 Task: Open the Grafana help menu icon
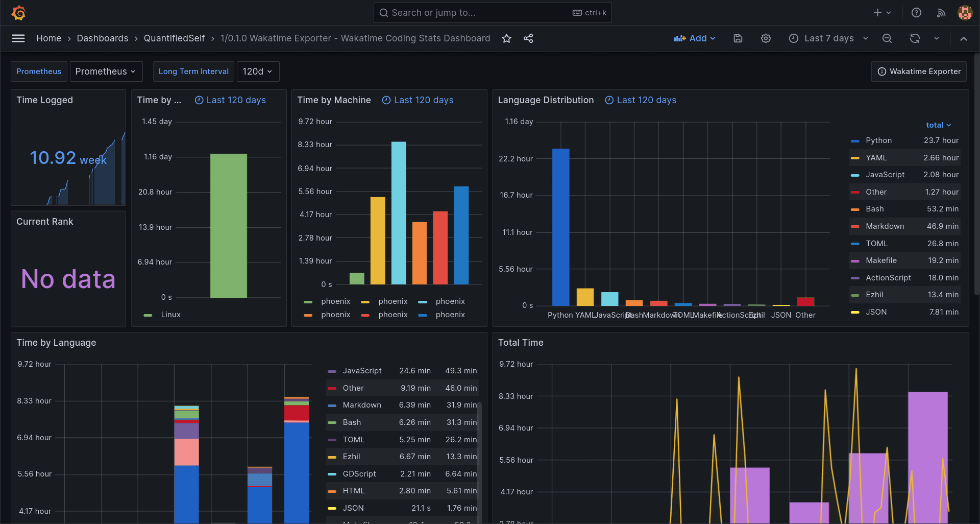[916, 12]
